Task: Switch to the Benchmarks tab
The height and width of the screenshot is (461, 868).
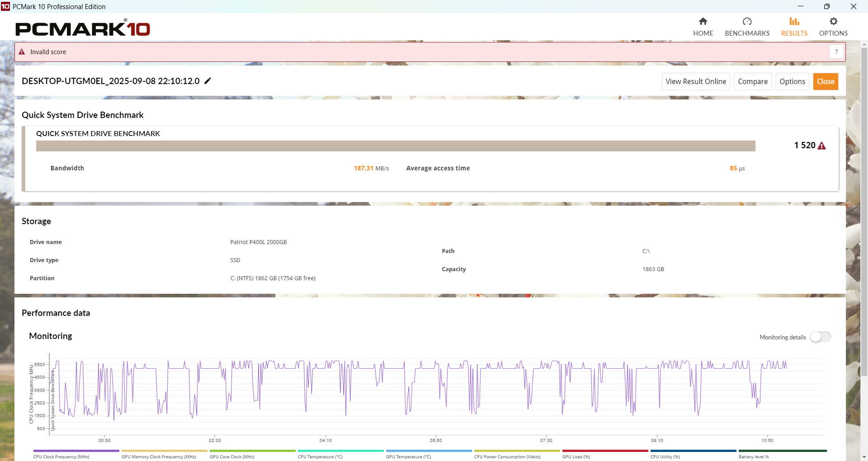Action: [x=747, y=27]
